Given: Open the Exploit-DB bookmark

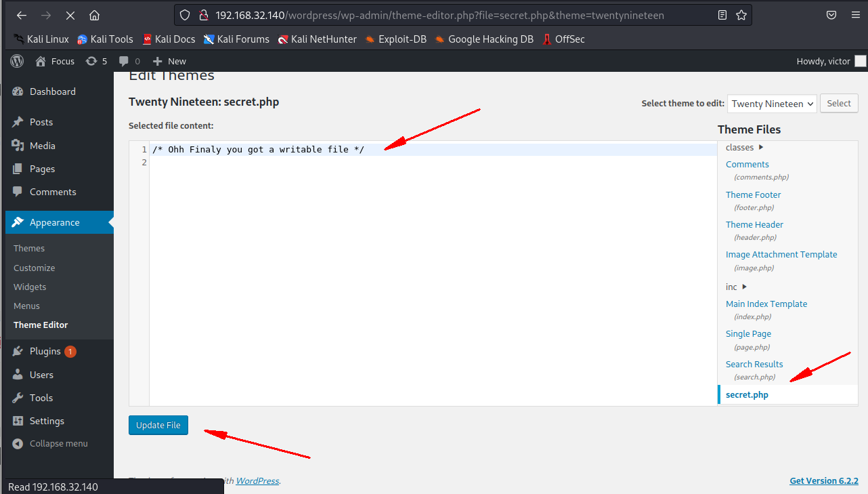Looking at the screenshot, I should coord(395,39).
